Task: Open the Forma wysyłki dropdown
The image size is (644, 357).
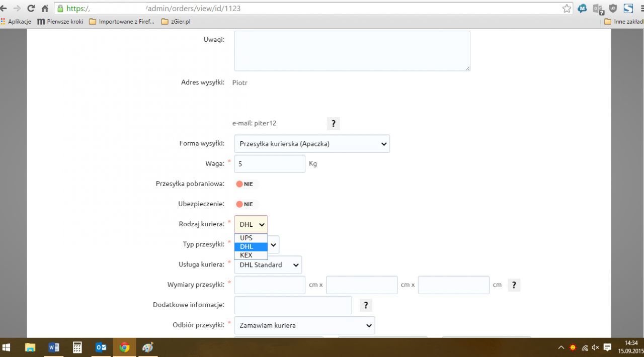Action: point(312,144)
